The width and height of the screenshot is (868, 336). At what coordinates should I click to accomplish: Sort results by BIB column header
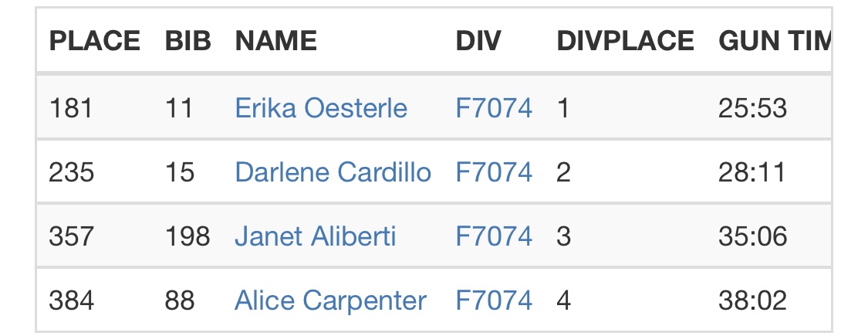[x=187, y=41]
